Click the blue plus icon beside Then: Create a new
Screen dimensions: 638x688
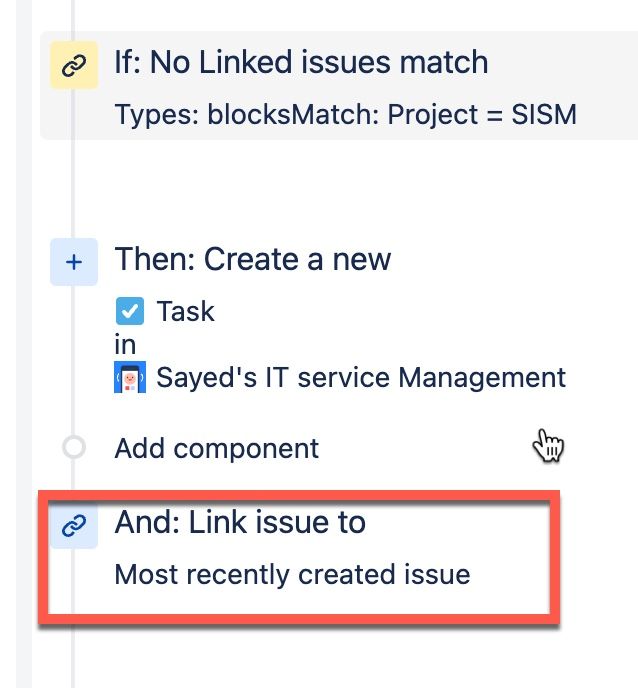pyautogui.click(x=74, y=262)
